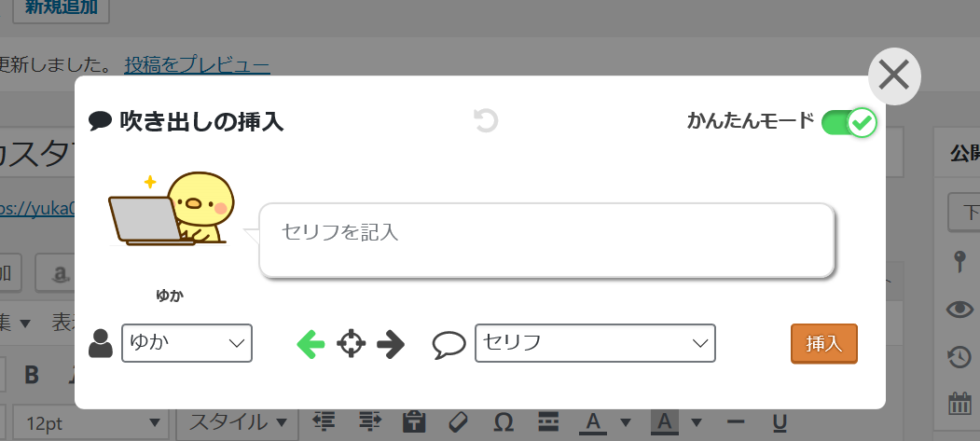
Task: Click the horizontal line toolbar icon
Action: click(x=737, y=423)
